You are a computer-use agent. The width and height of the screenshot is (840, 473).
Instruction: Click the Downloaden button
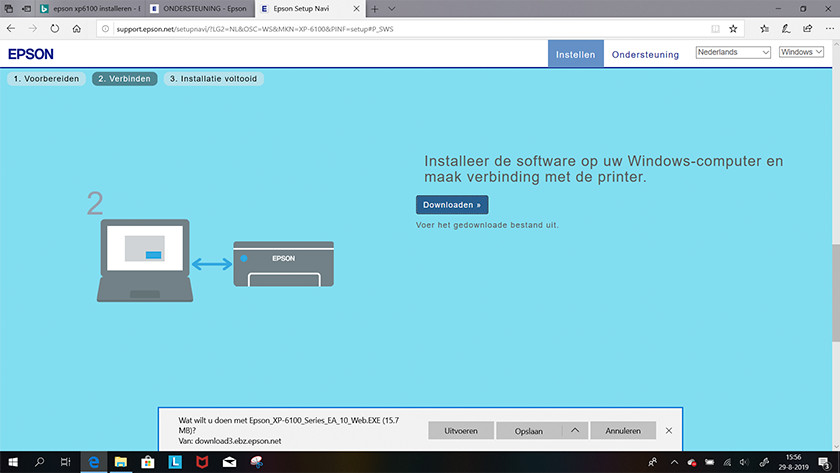(452, 205)
